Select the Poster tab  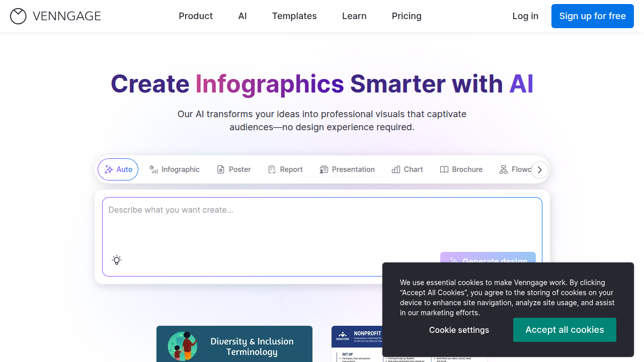pos(233,169)
